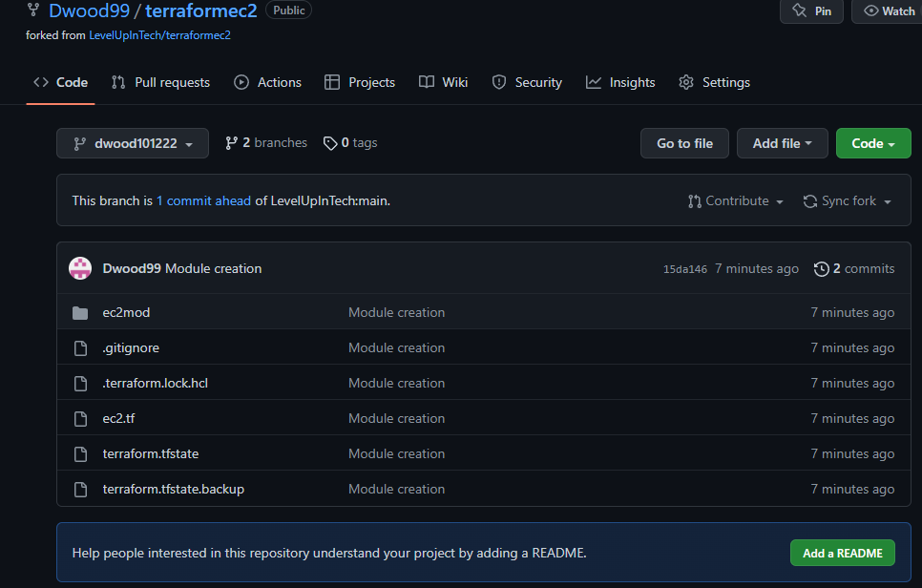The height and width of the screenshot is (588, 922).
Task: Click 7 minutes ago in ec2mod row
Action: pos(852,313)
